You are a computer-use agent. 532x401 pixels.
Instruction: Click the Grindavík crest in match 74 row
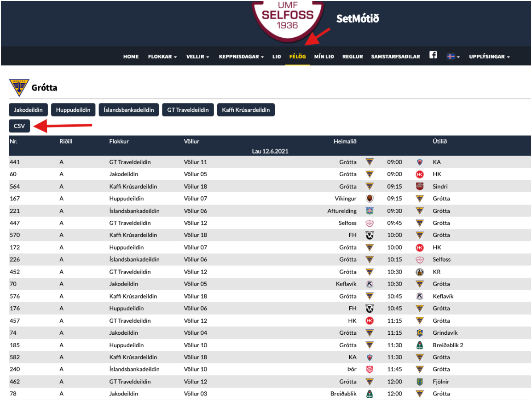coord(420,333)
